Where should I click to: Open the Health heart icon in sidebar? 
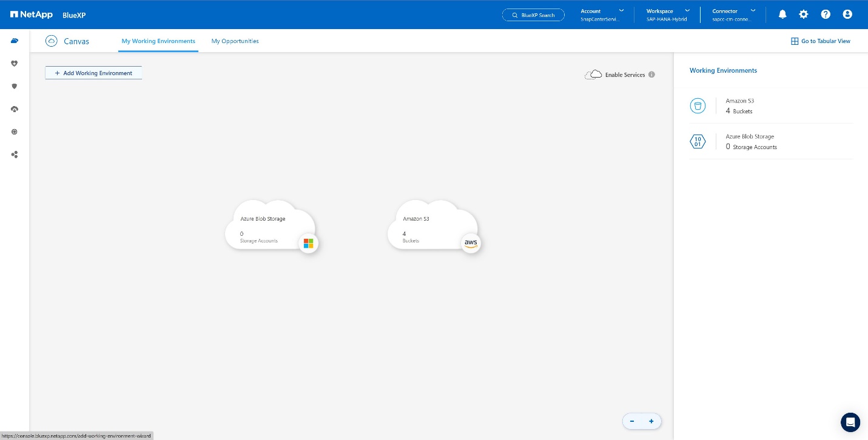tap(15, 64)
